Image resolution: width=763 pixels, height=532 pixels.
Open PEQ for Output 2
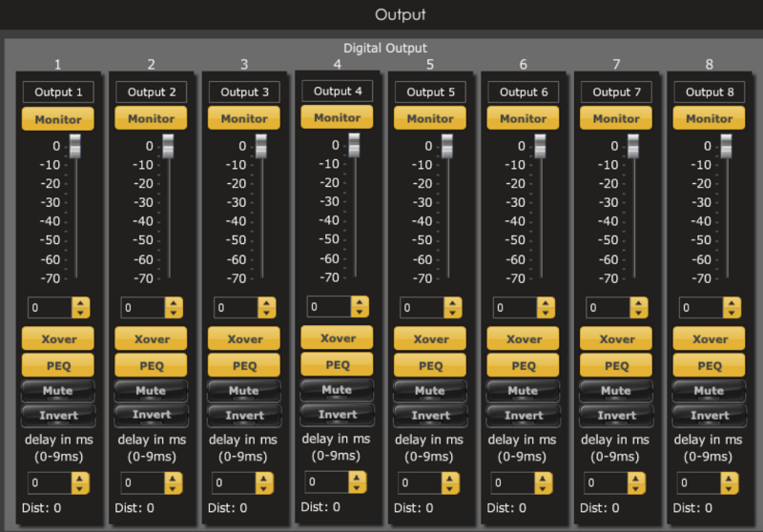coord(151,365)
